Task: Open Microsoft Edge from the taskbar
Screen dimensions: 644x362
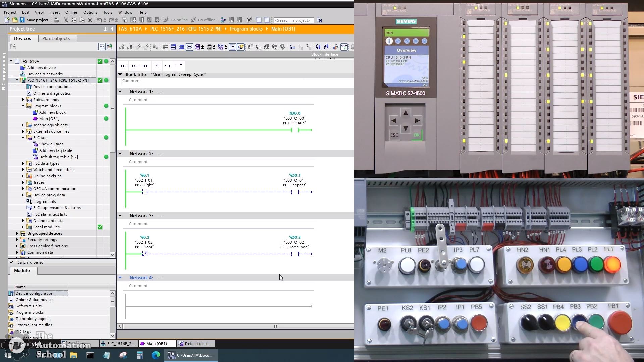Action: point(156,355)
